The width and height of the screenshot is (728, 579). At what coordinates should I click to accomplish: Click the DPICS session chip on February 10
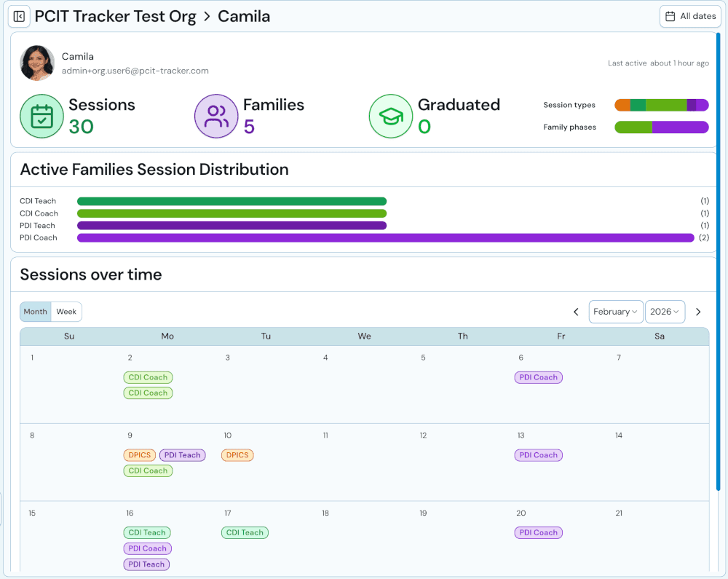point(237,454)
